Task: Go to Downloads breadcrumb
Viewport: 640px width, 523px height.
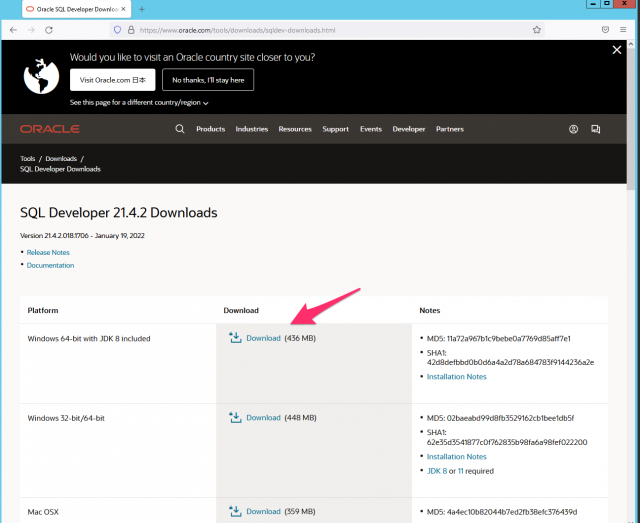Action: 61,158
